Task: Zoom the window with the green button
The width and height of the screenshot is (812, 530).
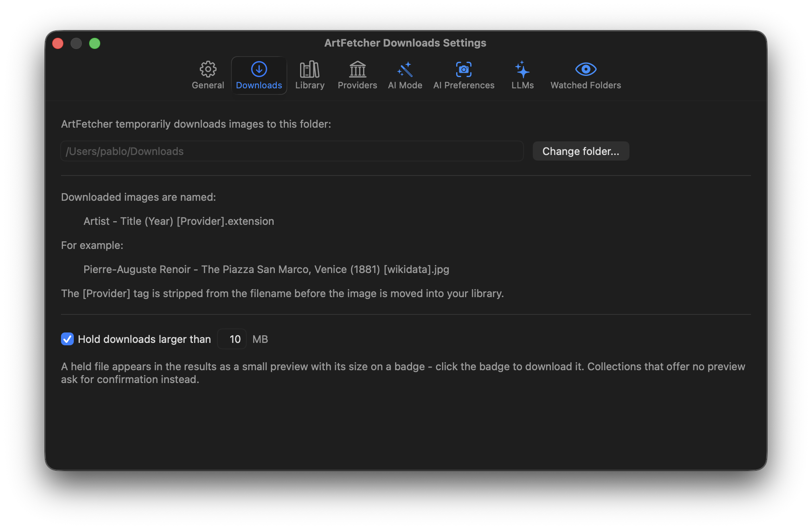Action: [95, 43]
